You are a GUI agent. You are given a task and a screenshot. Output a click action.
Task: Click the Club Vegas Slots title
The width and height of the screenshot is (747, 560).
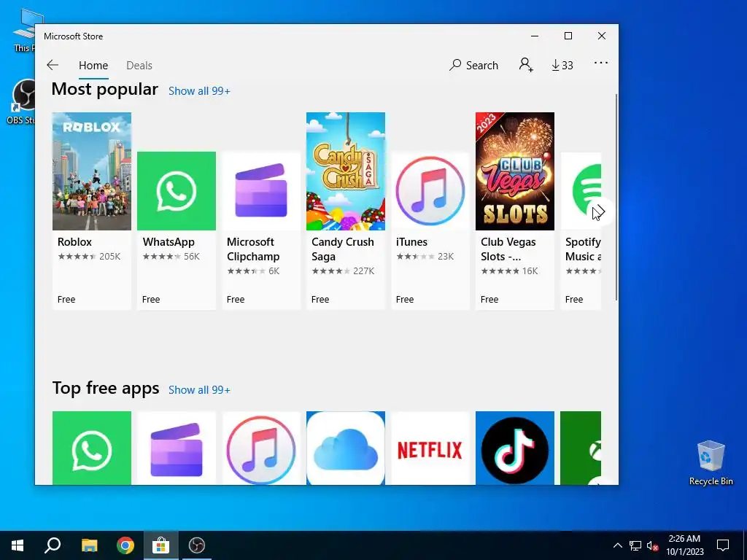pyautogui.click(x=508, y=249)
